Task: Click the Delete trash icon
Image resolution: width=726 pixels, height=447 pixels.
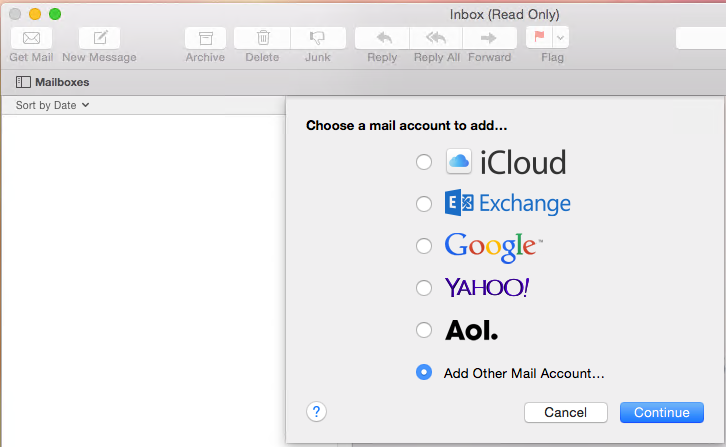Action: coord(263,38)
